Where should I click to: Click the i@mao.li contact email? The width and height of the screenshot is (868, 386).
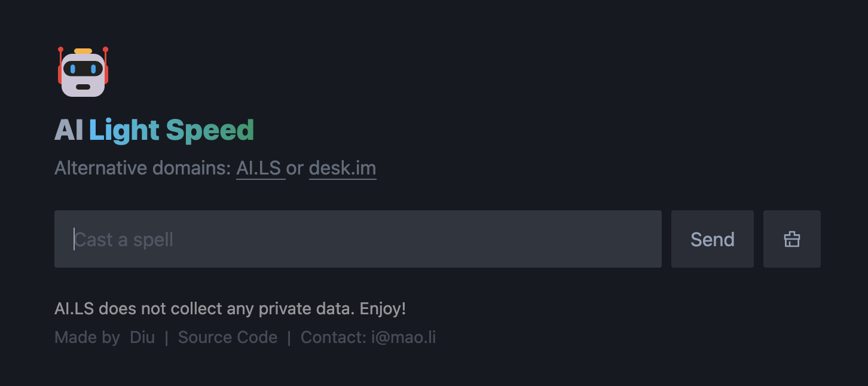[x=404, y=338]
